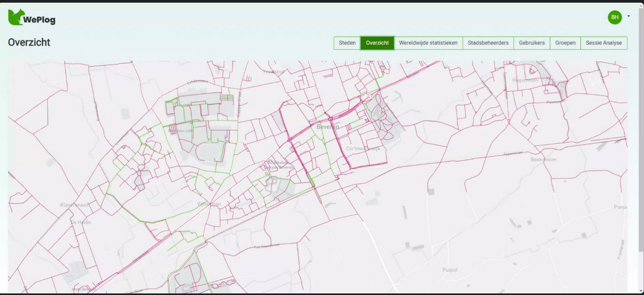Open Wereldwijde statistieken tab
This screenshot has height=295, width=644.
click(x=428, y=43)
